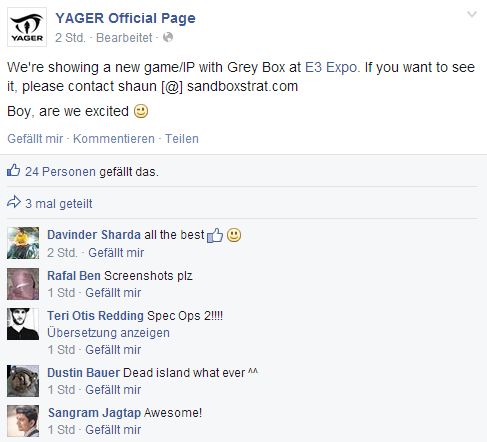Open YAGER Official Page title link
This screenshot has width=487, height=442.
click(125, 18)
